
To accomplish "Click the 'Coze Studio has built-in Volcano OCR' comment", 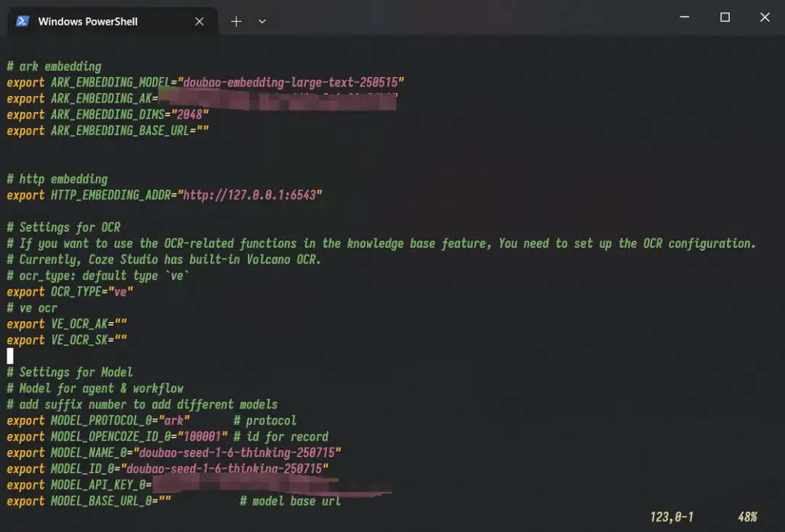I will 164,259.
